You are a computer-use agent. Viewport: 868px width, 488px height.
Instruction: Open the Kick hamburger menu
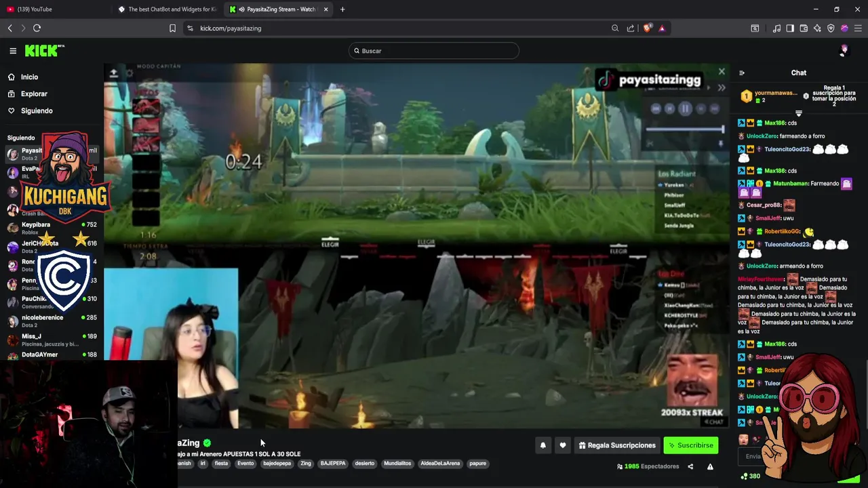[13, 51]
